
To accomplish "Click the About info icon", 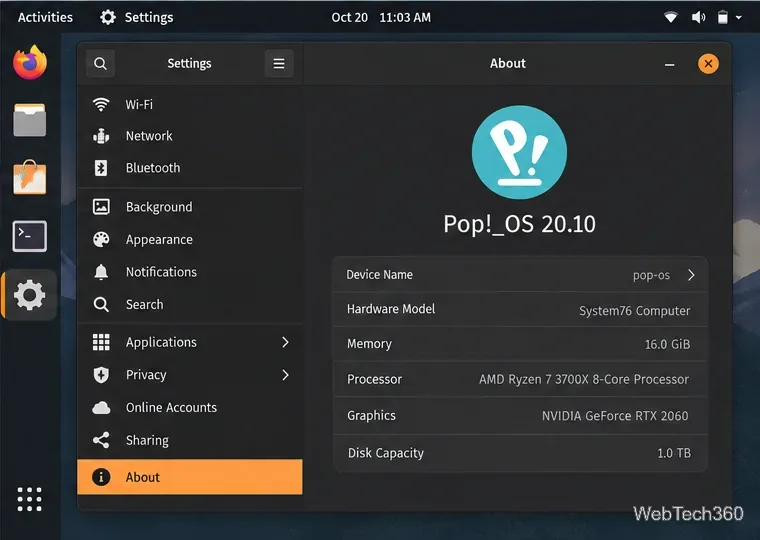I will tap(101, 477).
